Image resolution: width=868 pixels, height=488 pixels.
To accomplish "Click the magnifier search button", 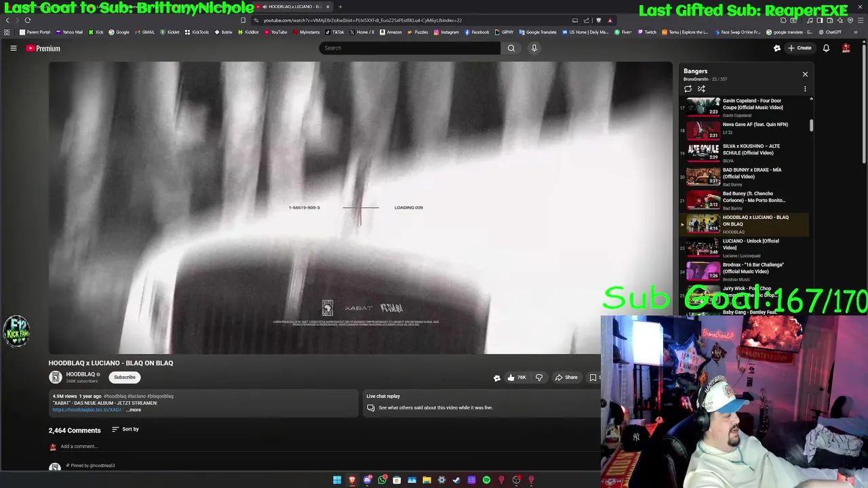I will coord(511,48).
